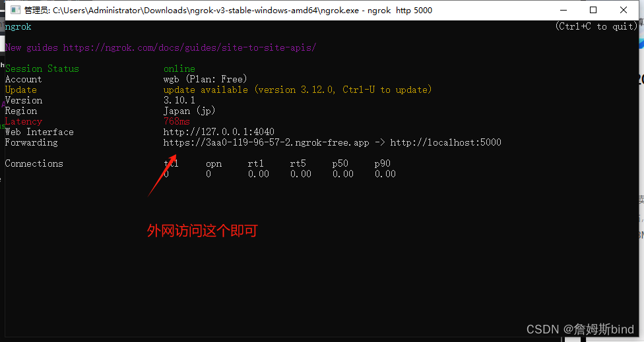Viewport: 644px width, 342px height.
Task: Click the 'Forwarding' label
Action: pos(31,143)
